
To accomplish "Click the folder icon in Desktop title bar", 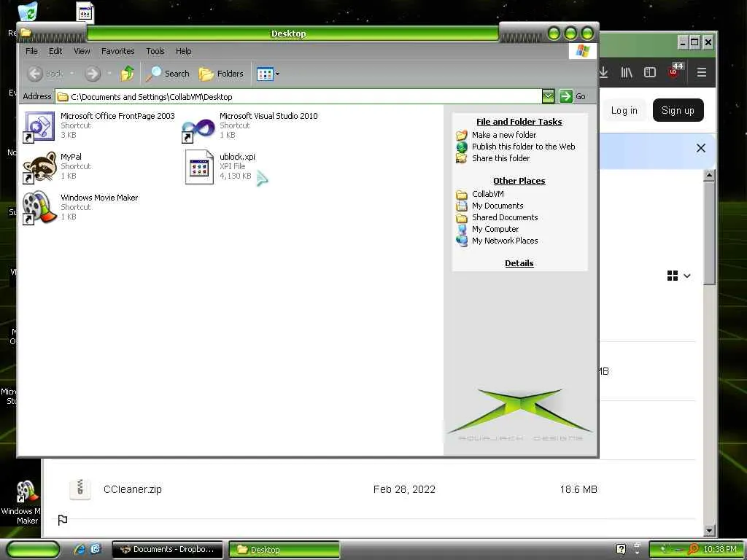I will point(26,33).
